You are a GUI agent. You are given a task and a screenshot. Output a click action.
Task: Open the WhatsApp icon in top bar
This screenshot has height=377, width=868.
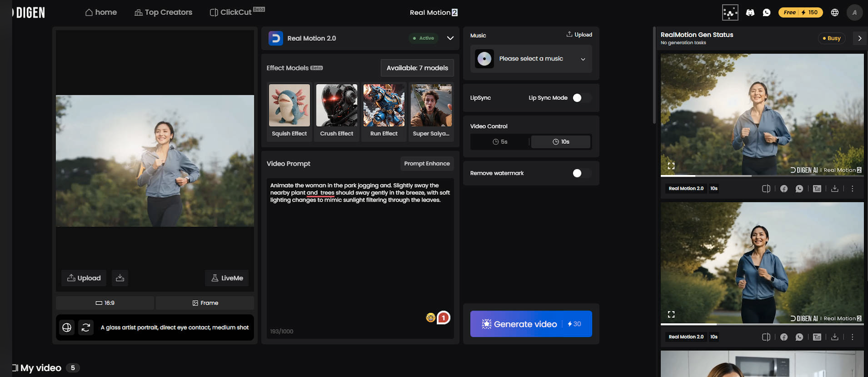click(767, 13)
